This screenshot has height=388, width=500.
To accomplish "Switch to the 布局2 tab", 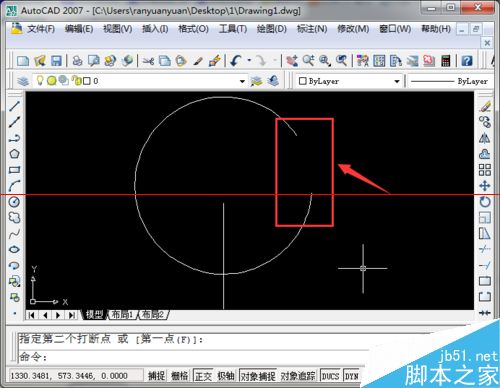I will point(153,314).
